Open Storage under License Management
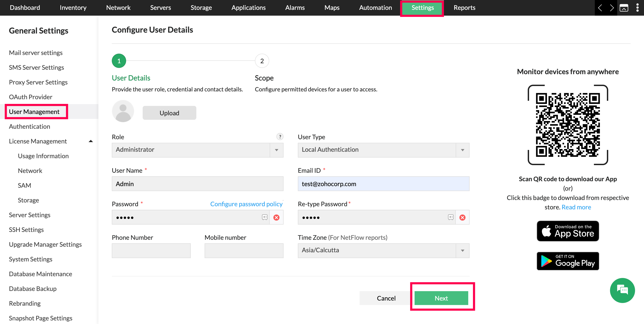Viewport: 644px width, 324px height. coord(28,200)
